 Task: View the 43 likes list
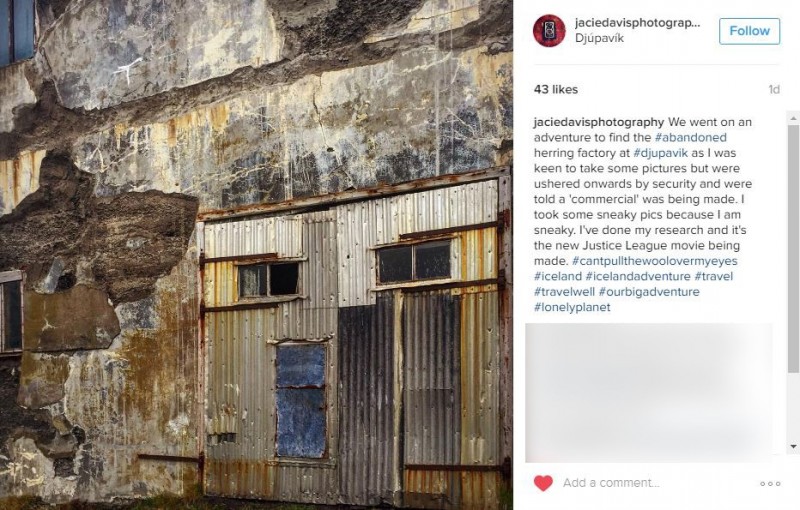click(x=556, y=89)
